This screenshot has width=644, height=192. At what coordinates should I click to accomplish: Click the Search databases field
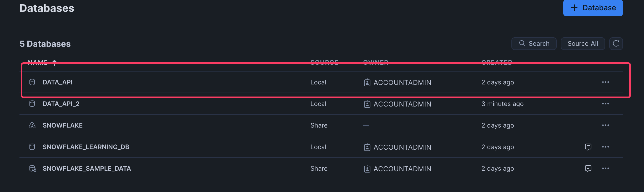[534, 44]
